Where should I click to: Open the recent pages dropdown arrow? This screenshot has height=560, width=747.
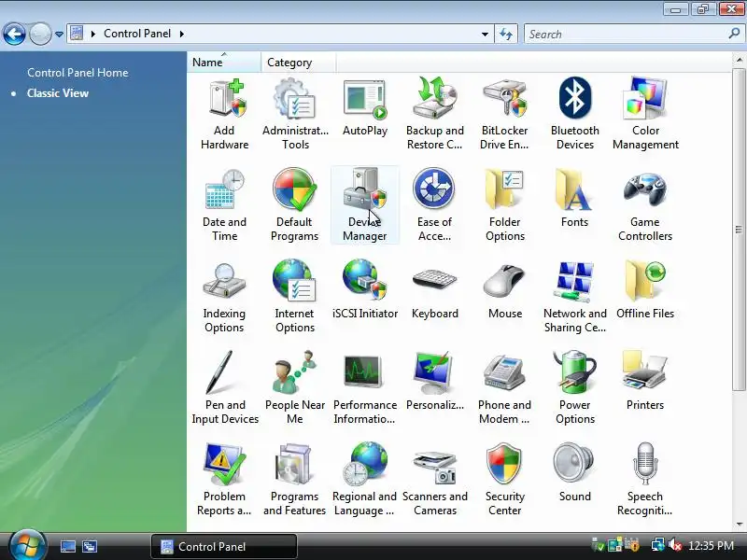(x=59, y=35)
